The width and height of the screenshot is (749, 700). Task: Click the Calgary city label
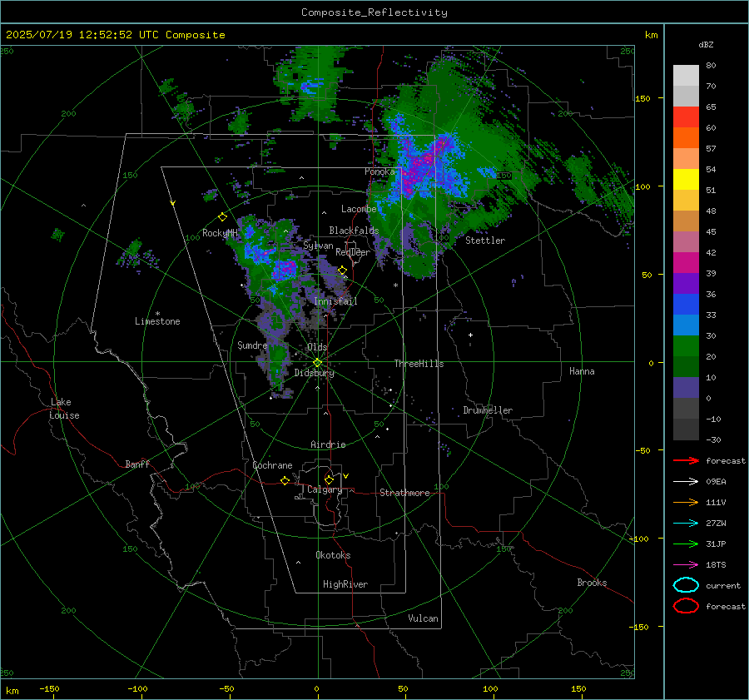[325, 489]
